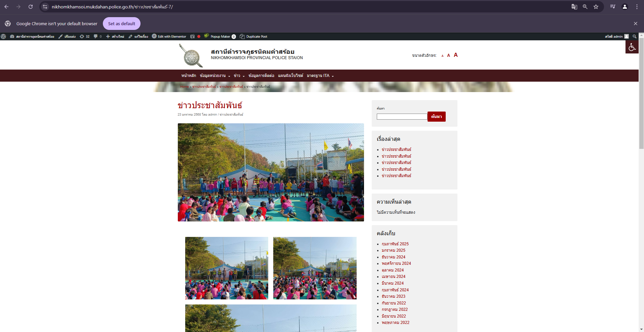Open ข้อมูลการติดต่อ navigation menu item
Screen dimensions: 644x332
(261, 76)
